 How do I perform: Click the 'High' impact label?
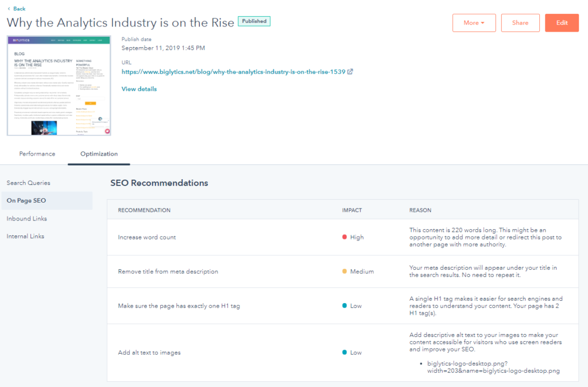pyautogui.click(x=357, y=237)
